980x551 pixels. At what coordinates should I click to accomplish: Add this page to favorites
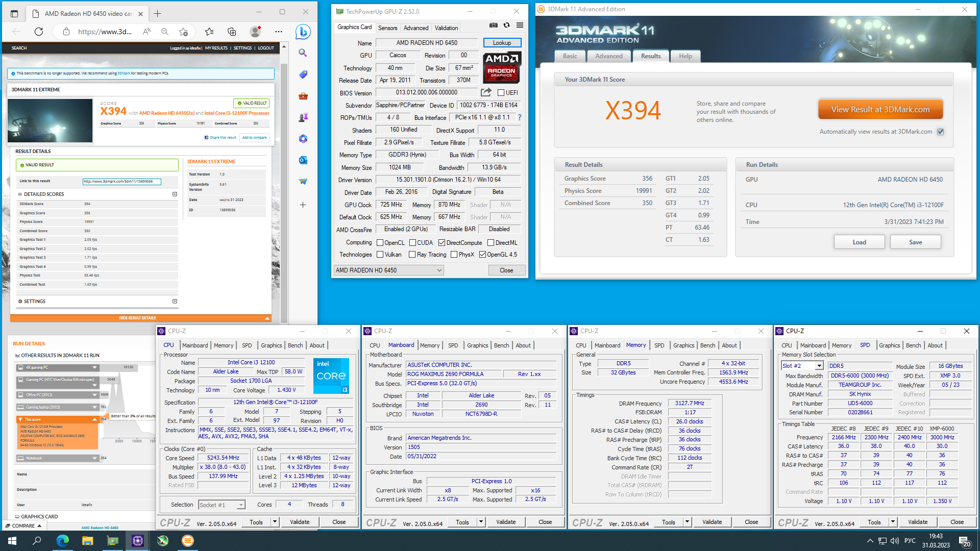pos(184,32)
